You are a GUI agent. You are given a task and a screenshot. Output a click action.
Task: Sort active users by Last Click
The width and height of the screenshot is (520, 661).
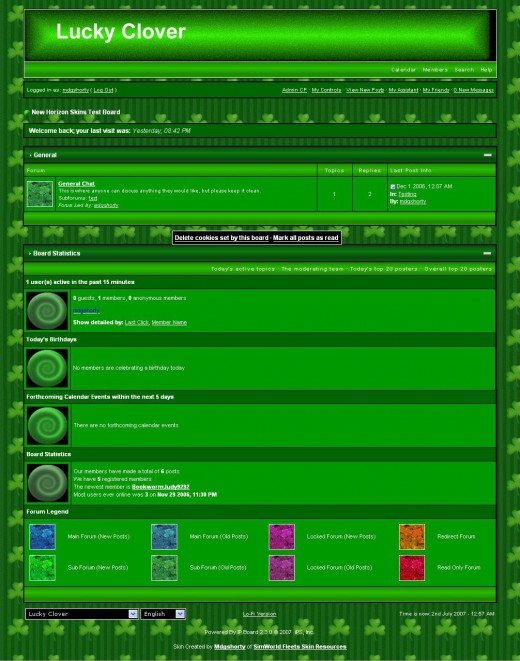137,322
